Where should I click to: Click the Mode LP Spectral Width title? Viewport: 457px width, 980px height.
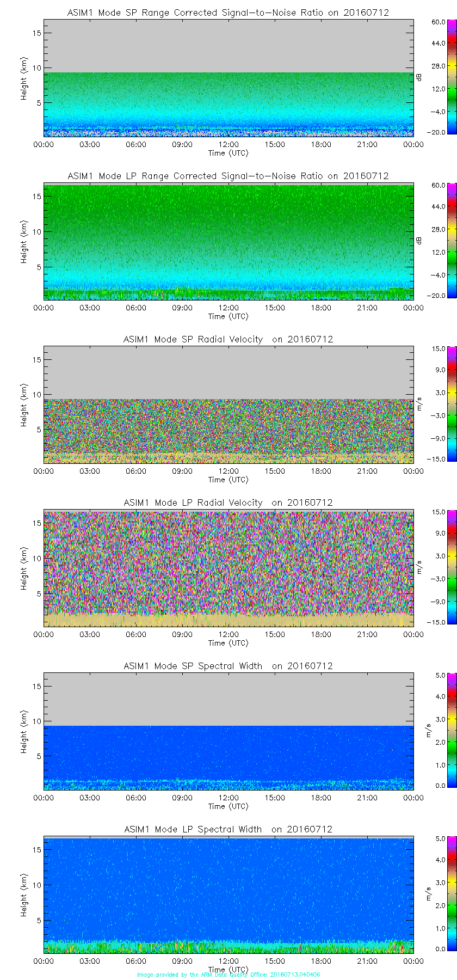228,829
